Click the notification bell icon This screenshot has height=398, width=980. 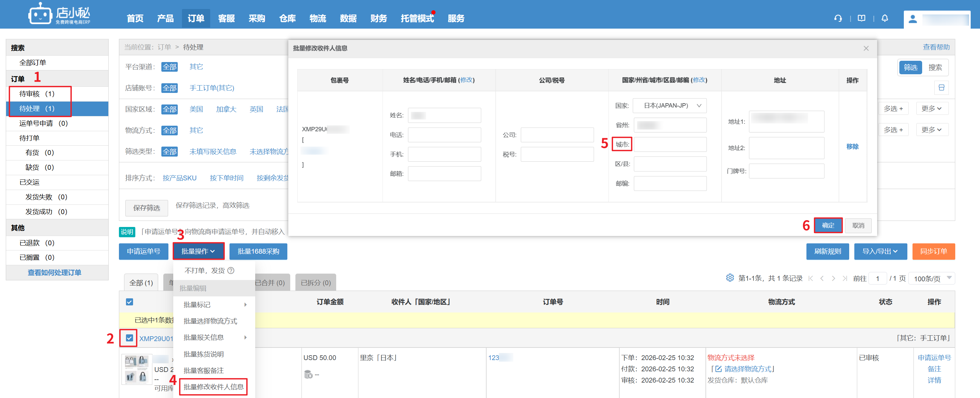point(885,18)
